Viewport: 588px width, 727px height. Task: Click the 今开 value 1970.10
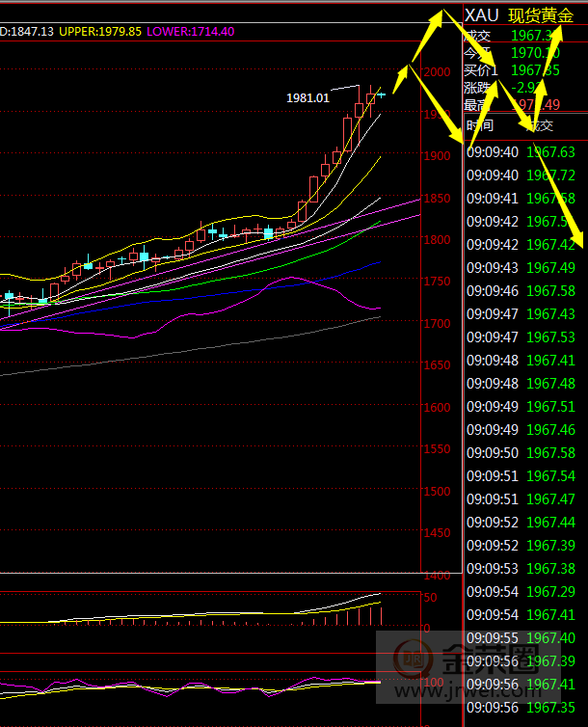click(x=535, y=53)
